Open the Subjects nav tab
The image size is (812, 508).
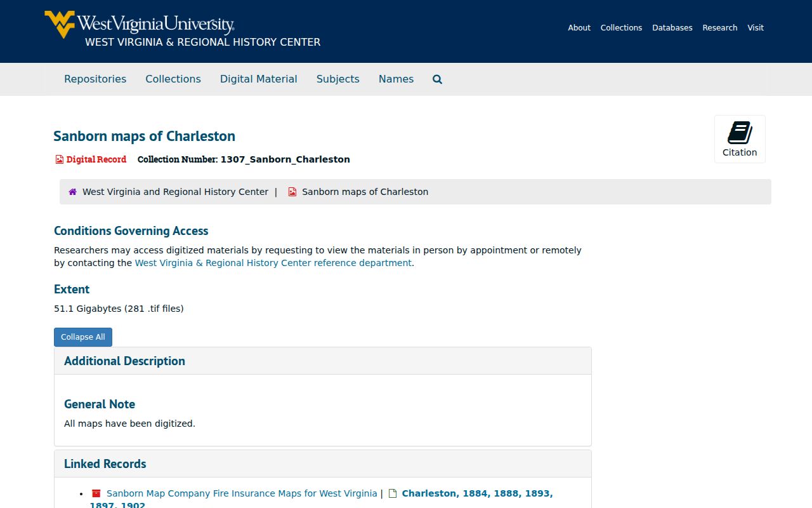point(338,79)
